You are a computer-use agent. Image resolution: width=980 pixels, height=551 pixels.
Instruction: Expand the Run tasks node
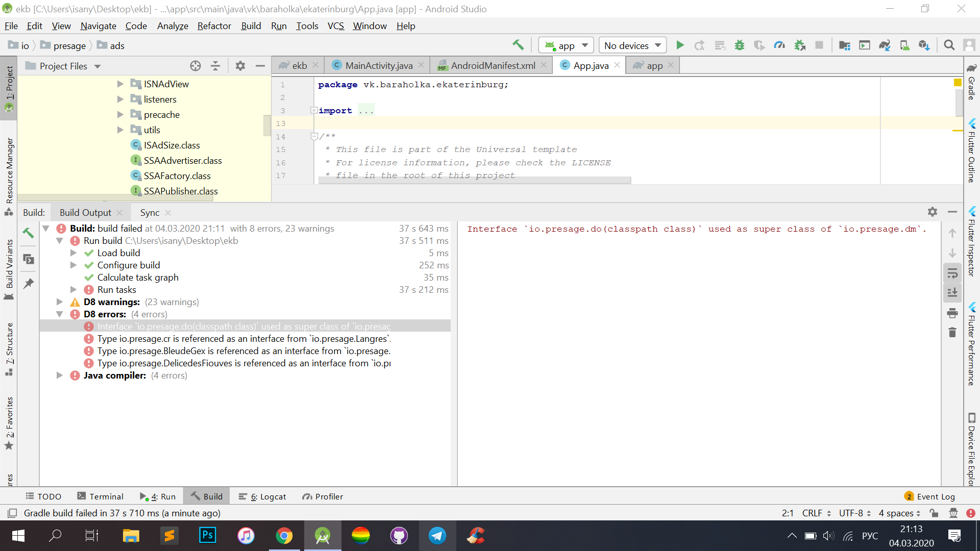pyautogui.click(x=73, y=290)
